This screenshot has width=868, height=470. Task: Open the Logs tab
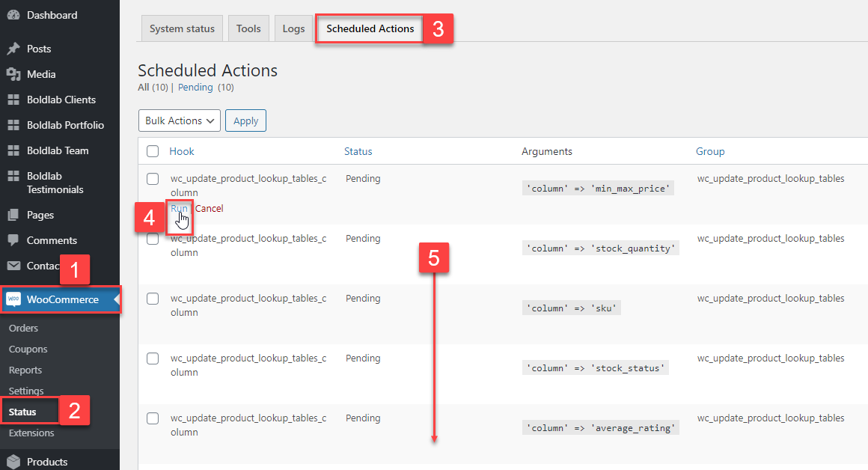tap(293, 28)
